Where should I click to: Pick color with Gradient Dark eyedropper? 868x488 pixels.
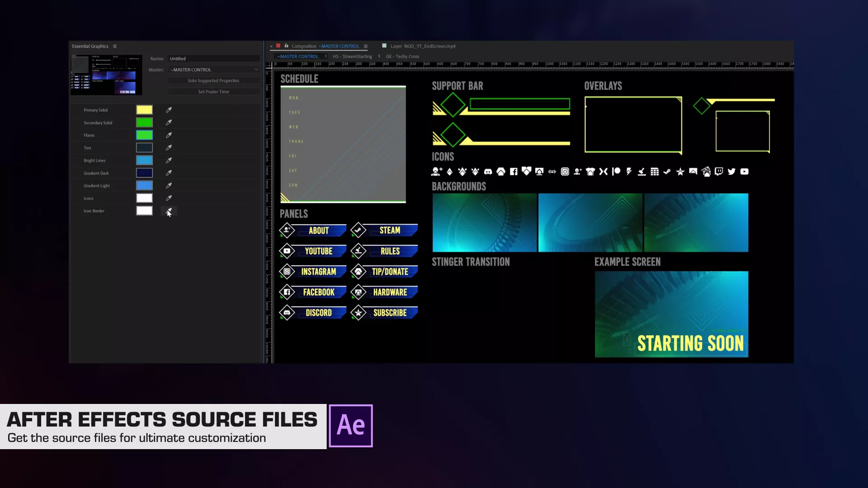tap(169, 173)
